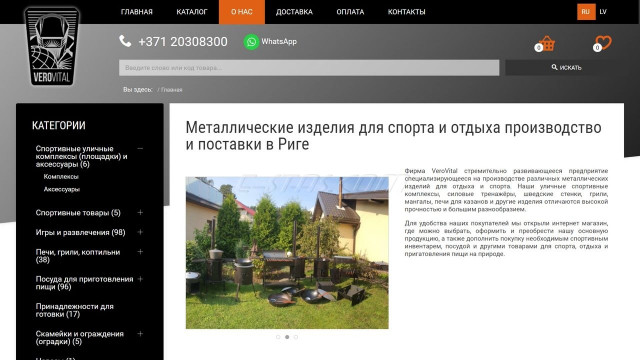This screenshot has height=360, width=640.
Task: Open the wishlist heart icon
Action: 603,43
